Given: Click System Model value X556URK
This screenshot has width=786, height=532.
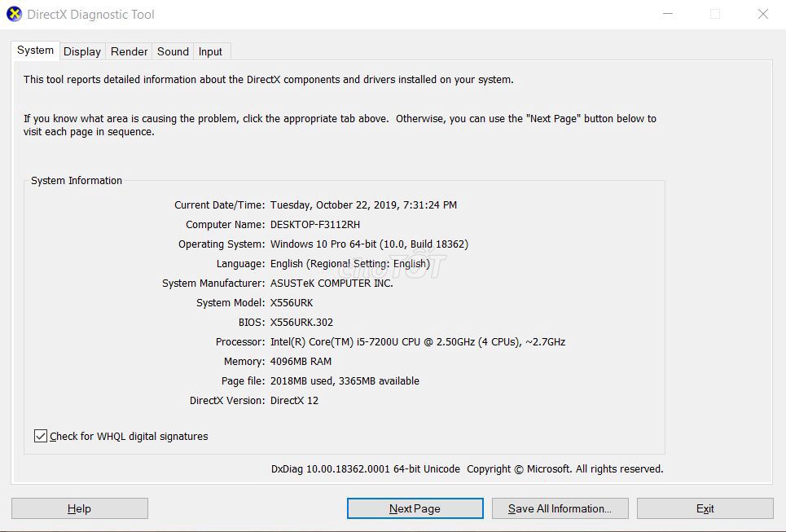Looking at the screenshot, I should [x=292, y=303].
